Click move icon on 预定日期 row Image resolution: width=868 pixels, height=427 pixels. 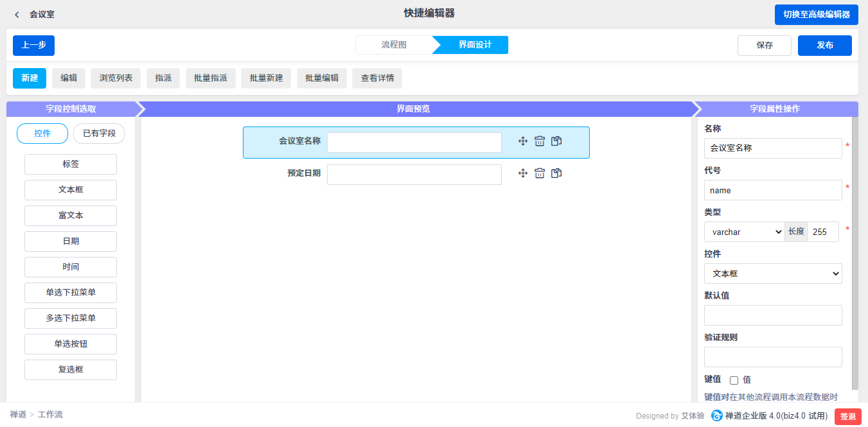tap(523, 173)
